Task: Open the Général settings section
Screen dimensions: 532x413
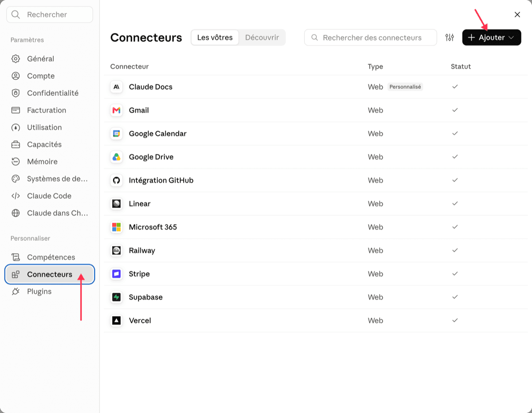Action: (50, 59)
